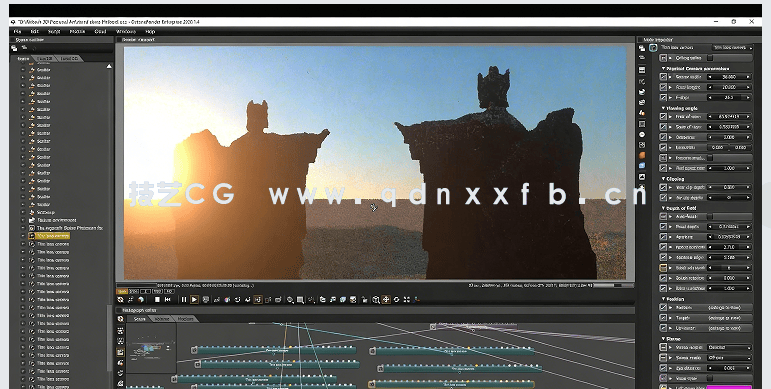Click the padlock viewport lock icon
This screenshot has height=389, width=771.
(364, 299)
